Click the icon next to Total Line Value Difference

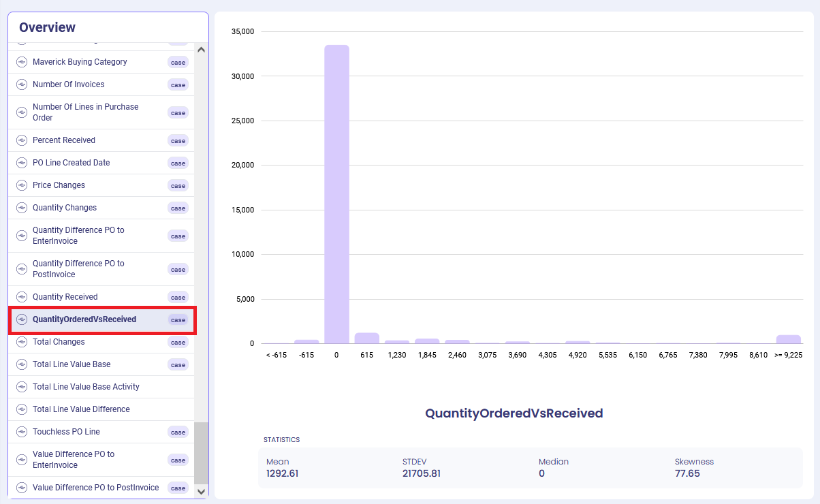(x=22, y=409)
